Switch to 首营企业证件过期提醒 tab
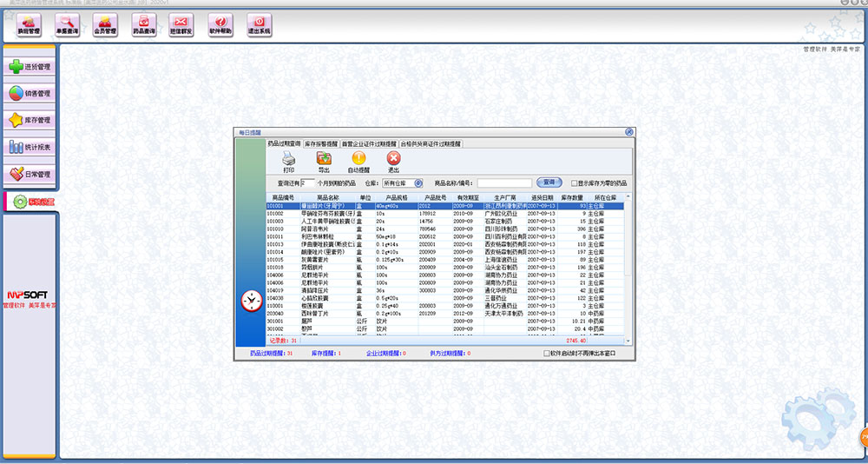 pos(369,143)
